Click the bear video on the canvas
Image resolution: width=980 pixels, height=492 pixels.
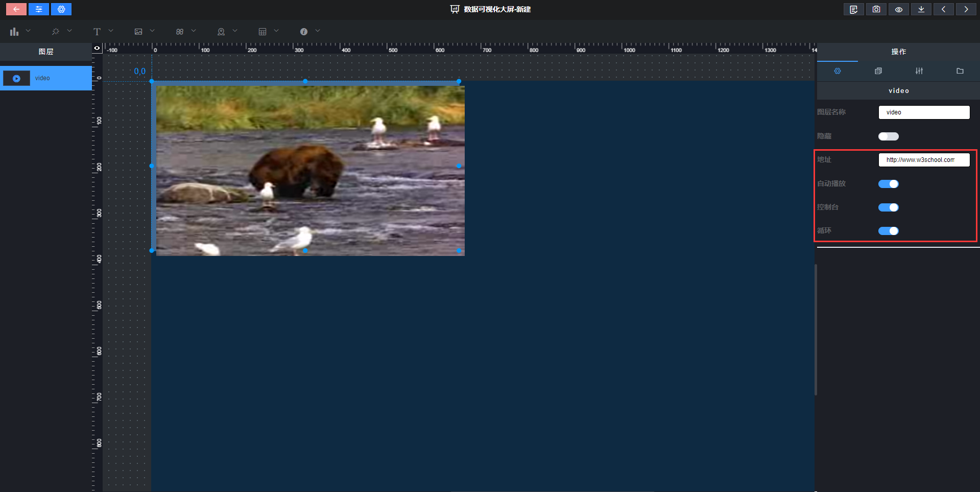point(310,171)
